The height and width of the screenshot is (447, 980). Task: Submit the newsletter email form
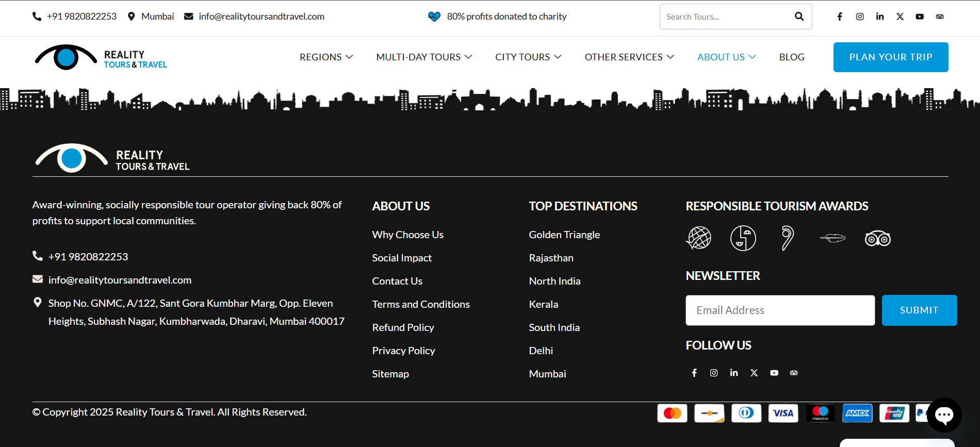pos(919,310)
